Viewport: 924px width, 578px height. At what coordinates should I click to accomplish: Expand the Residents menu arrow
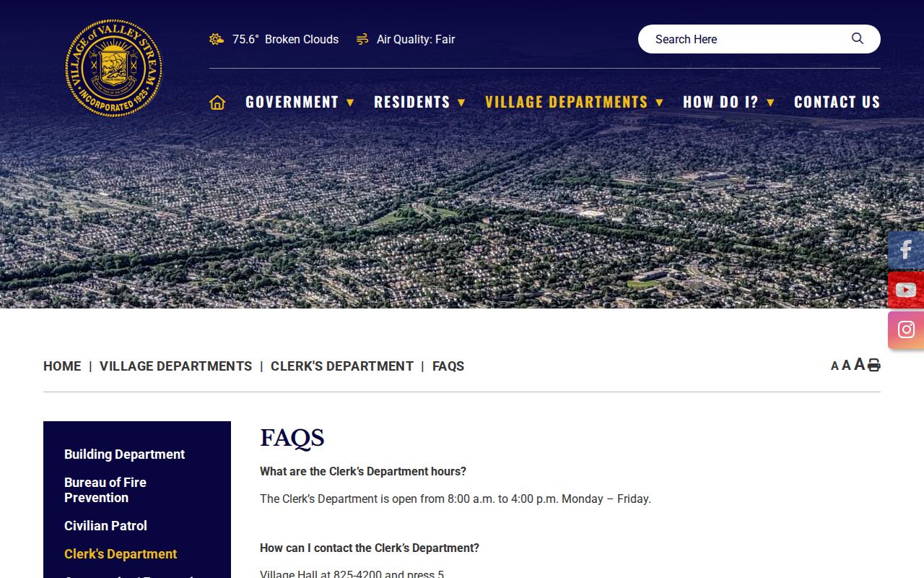point(461,103)
